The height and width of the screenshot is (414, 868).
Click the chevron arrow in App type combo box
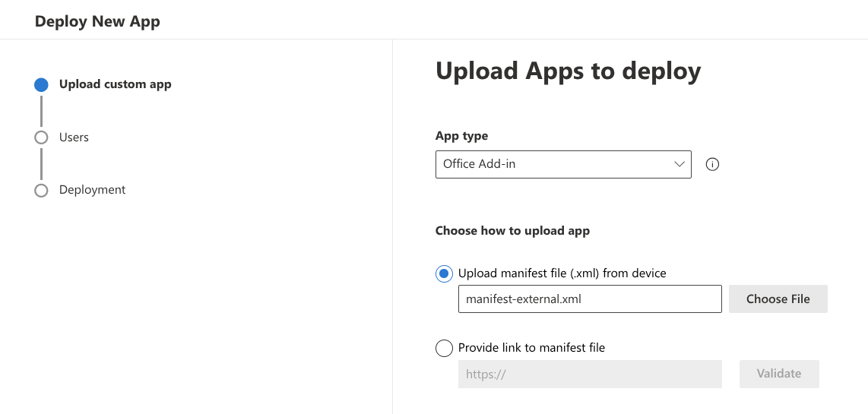click(679, 164)
